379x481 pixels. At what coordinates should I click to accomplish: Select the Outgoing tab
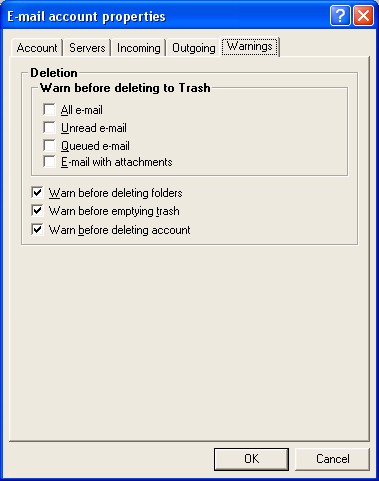click(193, 48)
